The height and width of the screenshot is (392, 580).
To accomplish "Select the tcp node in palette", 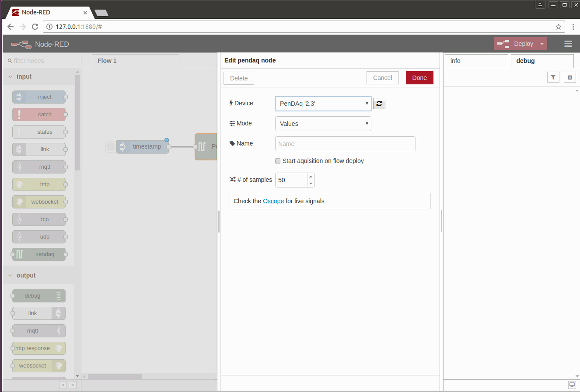I will [x=39, y=219].
